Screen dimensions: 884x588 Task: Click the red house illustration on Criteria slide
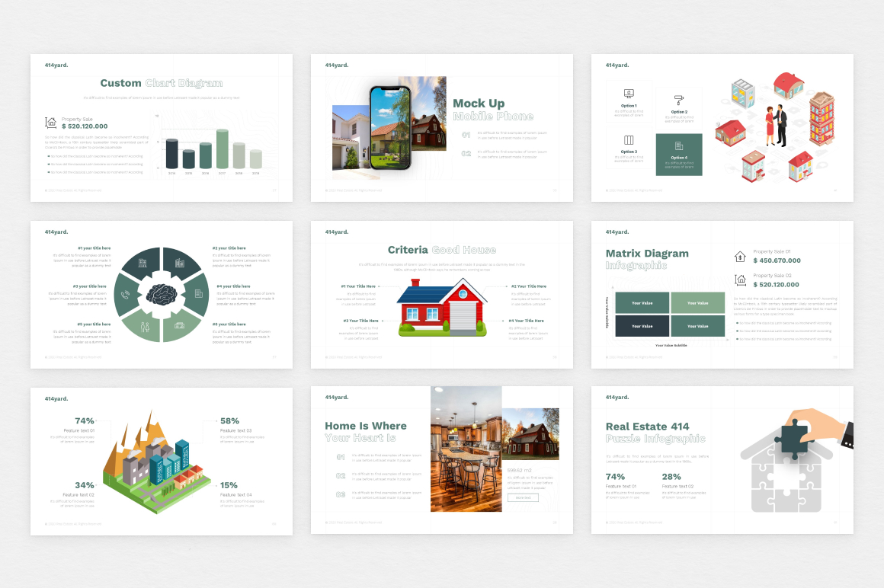[441, 308]
